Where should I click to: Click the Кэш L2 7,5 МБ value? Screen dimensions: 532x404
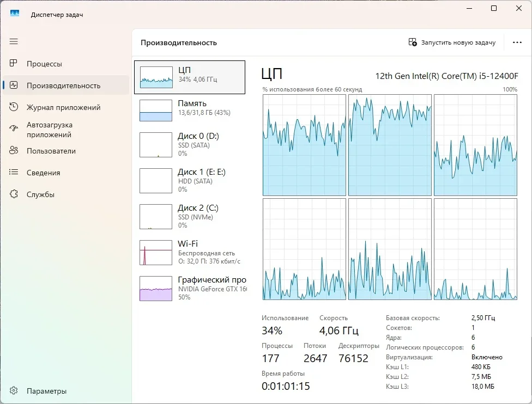coord(481,377)
